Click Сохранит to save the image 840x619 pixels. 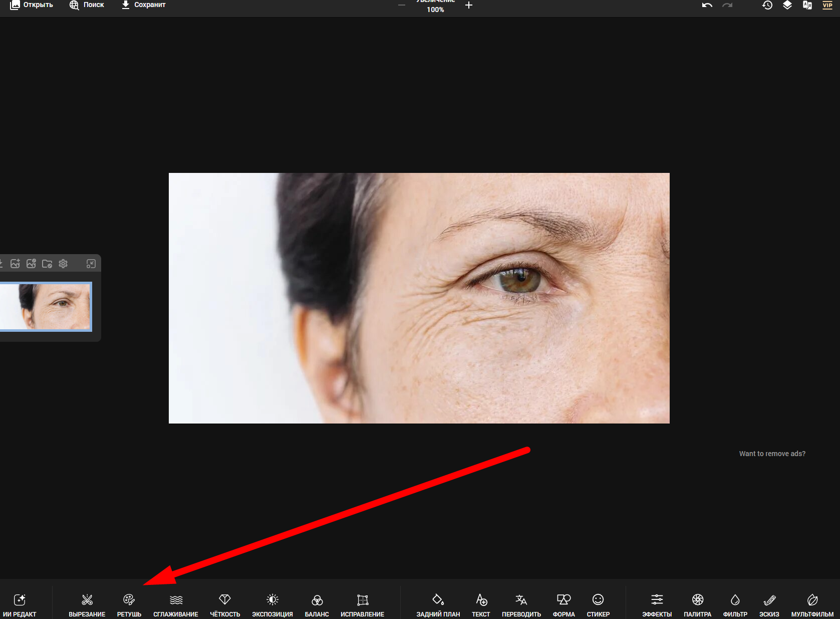pos(143,5)
